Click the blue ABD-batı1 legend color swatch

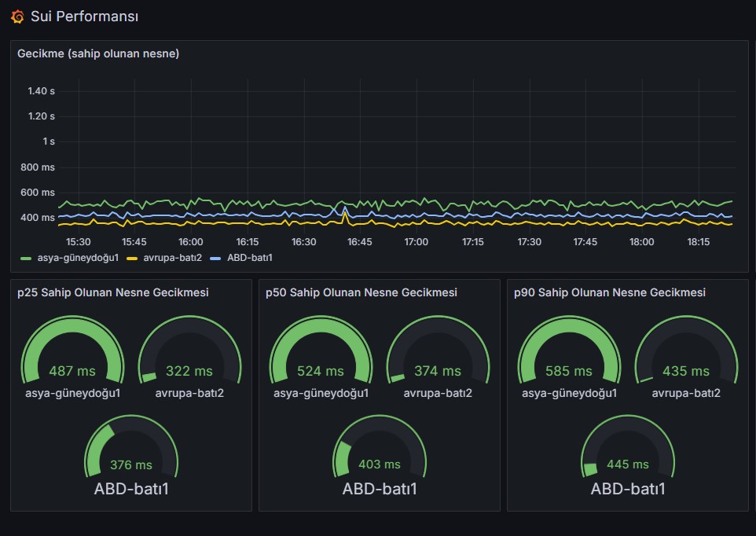click(215, 259)
